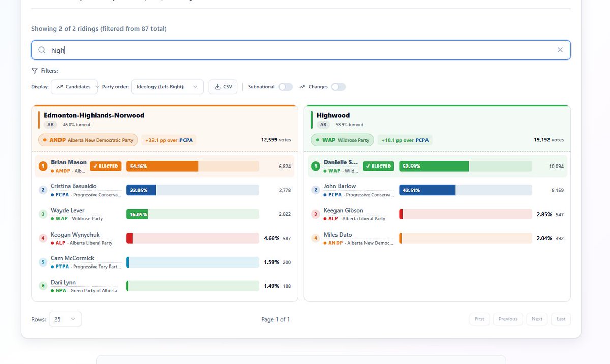Click the AB province tag under Highwood
This screenshot has width=610, height=364.
tap(323, 125)
